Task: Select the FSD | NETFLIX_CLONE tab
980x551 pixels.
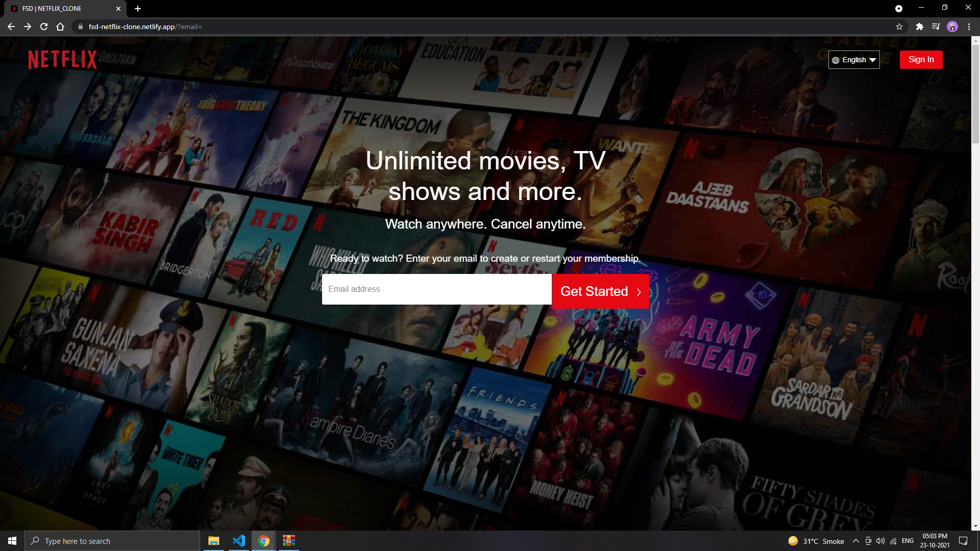Action: pyautogui.click(x=65, y=9)
